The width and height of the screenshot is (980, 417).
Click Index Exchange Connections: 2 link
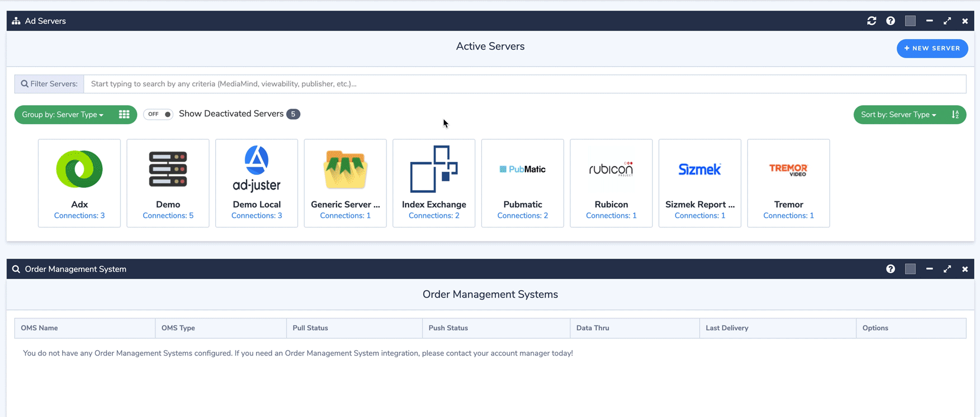434,216
